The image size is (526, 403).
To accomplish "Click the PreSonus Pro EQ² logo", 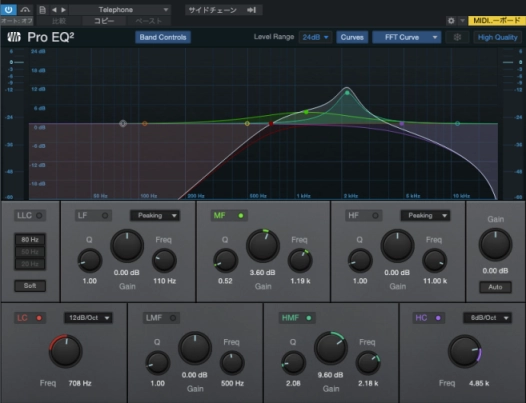I will tap(41, 37).
